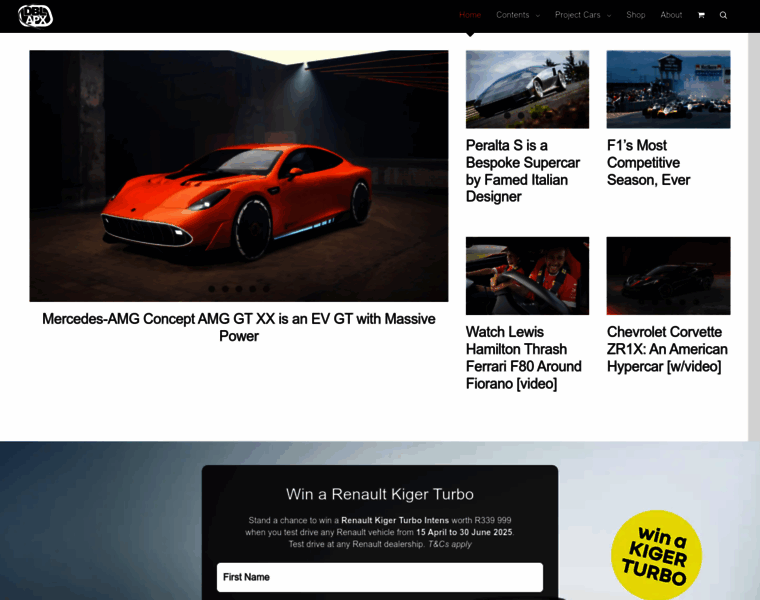
Task: Expand the Contents dropdown chevron
Action: pyautogui.click(x=538, y=16)
